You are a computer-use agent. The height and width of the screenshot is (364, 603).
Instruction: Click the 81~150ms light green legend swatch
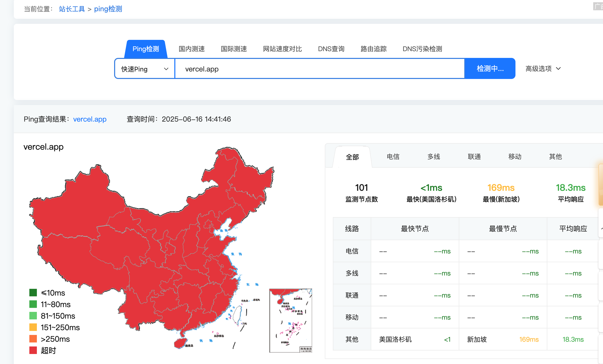(x=33, y=316)
